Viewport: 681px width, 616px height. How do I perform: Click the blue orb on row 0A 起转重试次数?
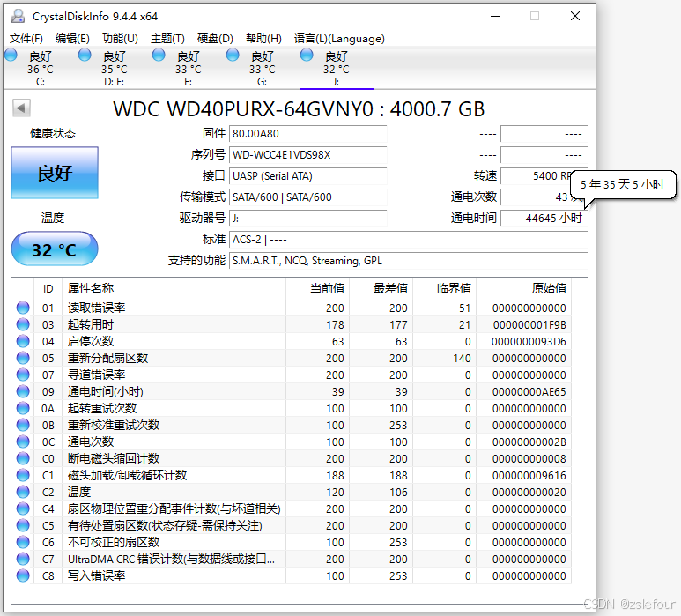coord(23,408)
